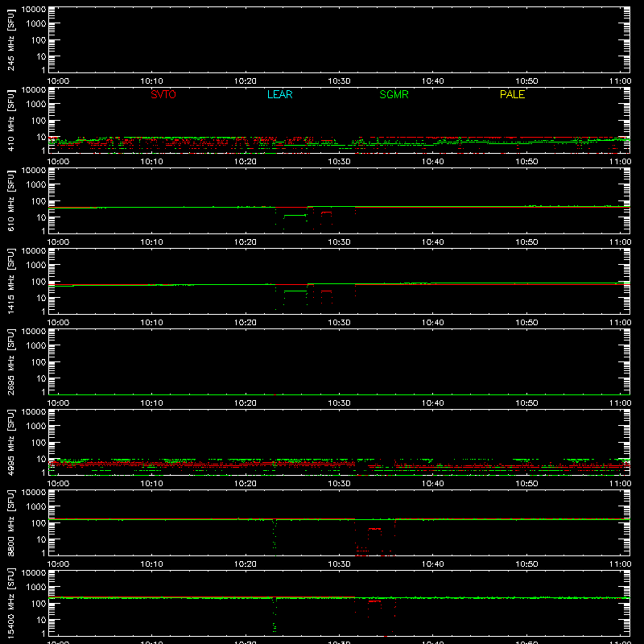
Task: Click the 1000 tick value on 2695 MHz axis
Action: (36, 346)
